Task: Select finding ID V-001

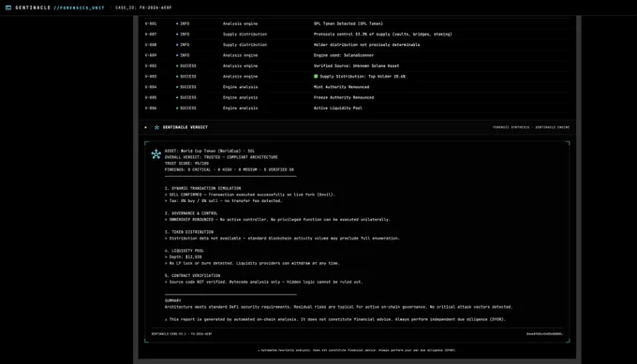Action: click(x=151, y=24)
